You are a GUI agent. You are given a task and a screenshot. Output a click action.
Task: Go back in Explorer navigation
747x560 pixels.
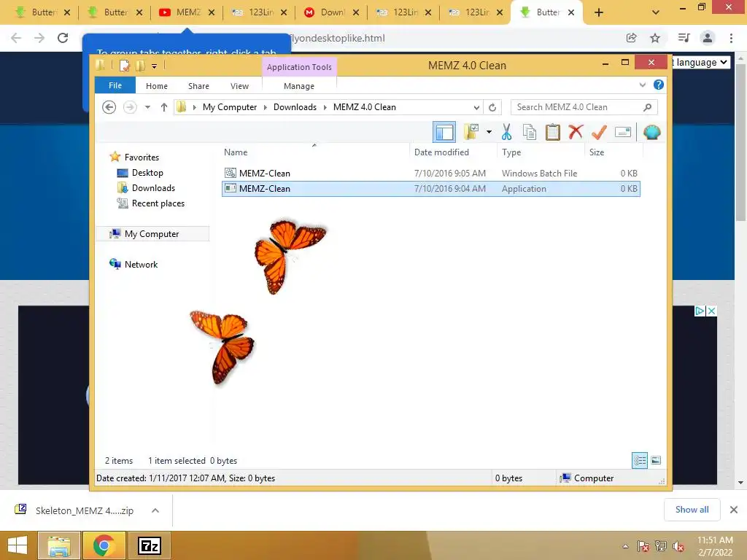(109, 107)
